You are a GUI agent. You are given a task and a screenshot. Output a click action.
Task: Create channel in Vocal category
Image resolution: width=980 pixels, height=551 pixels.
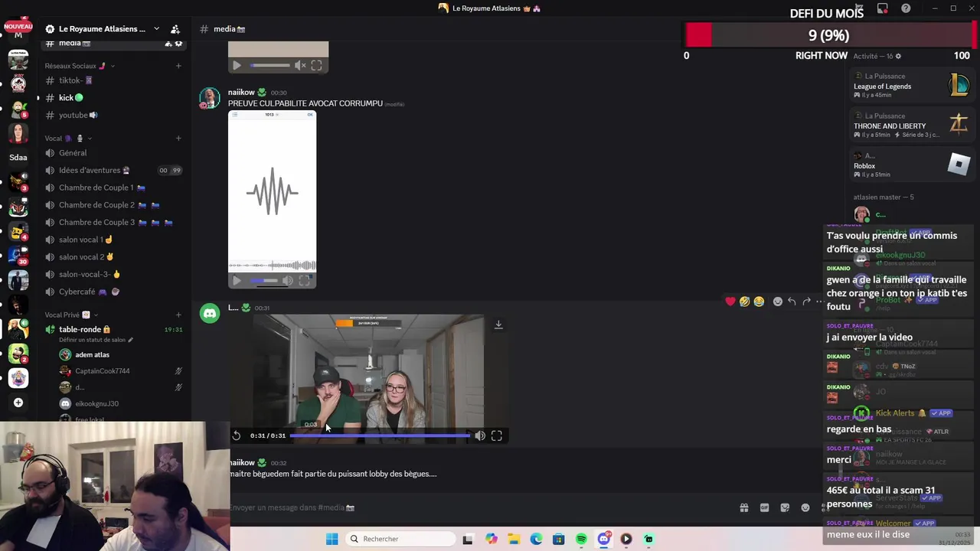178,139
